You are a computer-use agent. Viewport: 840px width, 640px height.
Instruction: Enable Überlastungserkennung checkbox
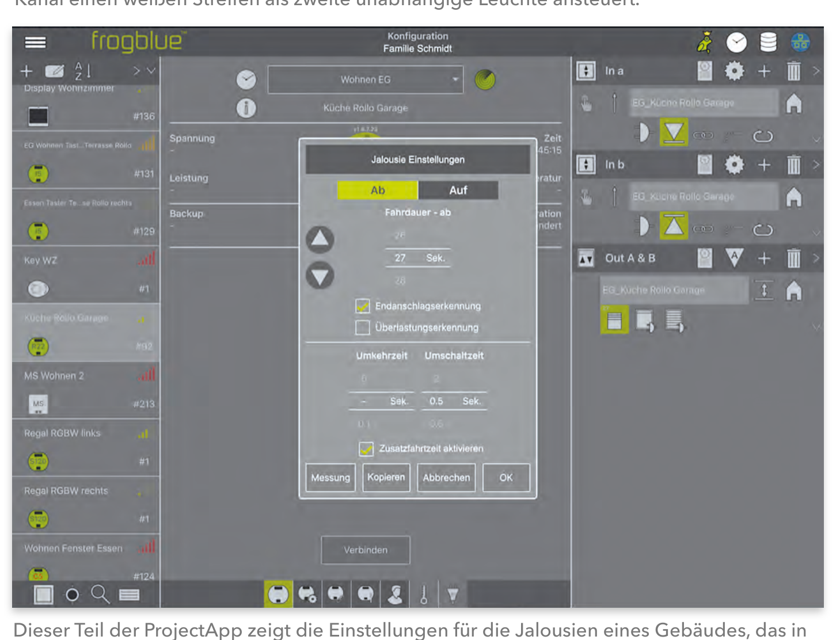point(363,327)
